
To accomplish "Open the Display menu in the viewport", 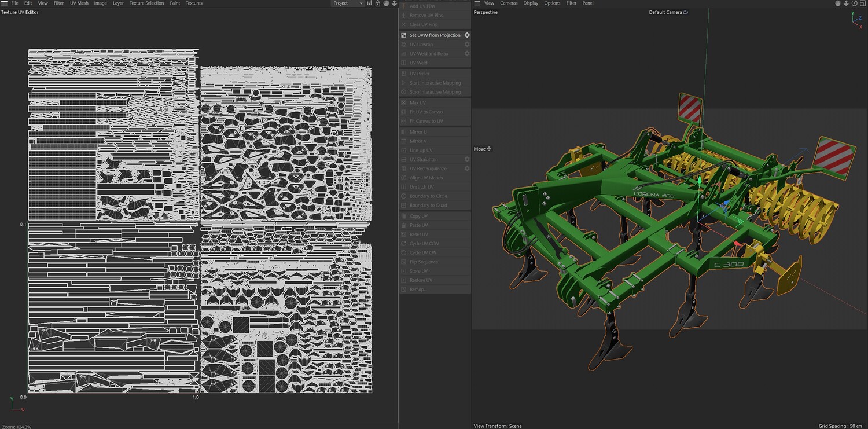I will 531,3.
